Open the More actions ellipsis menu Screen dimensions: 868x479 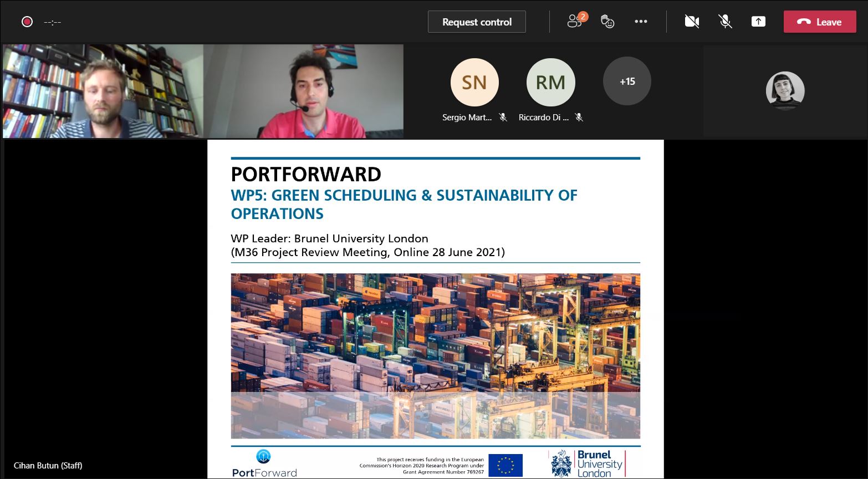coord(641,22)
